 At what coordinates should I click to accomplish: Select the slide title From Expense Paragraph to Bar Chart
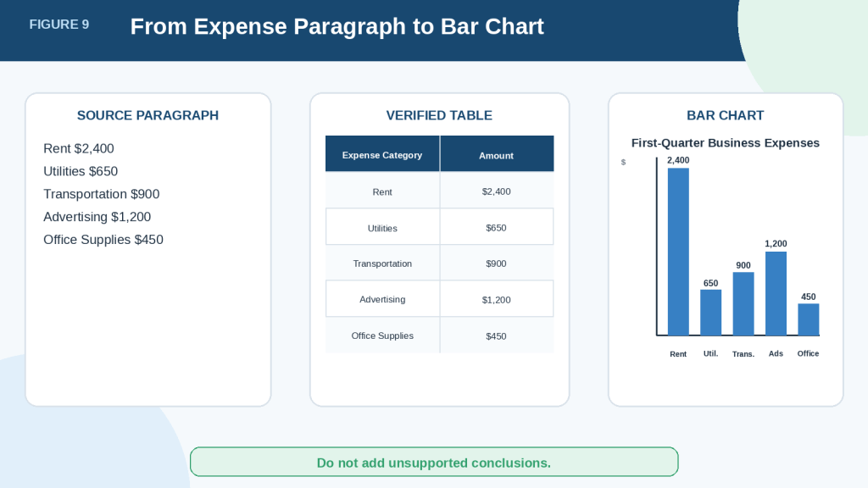(337, 26)
